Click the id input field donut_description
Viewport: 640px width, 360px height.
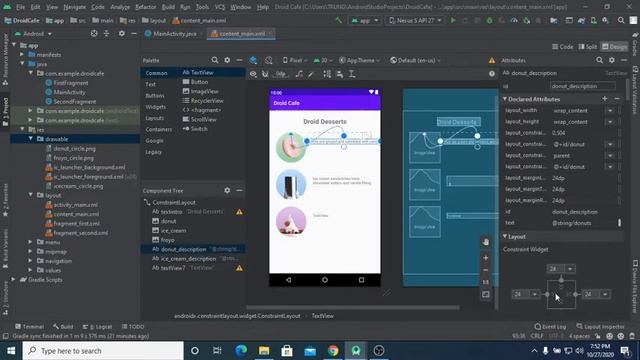coord(582,86)
